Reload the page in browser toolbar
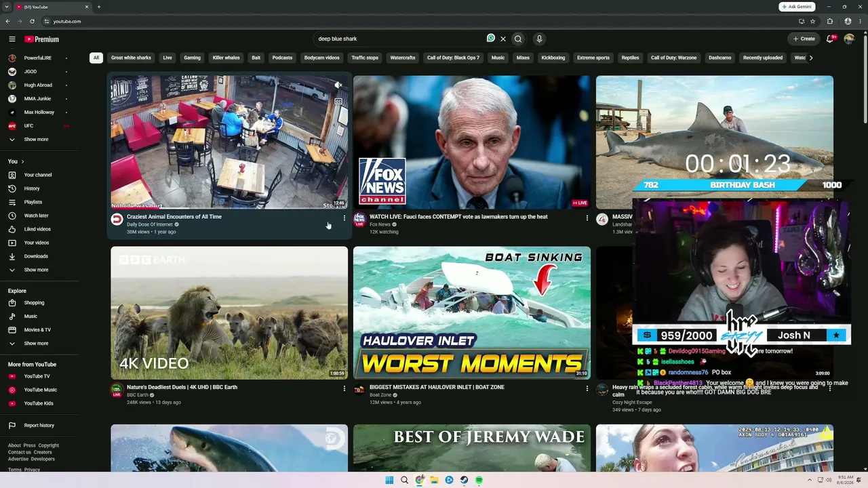This screenshot has height=488, width=868. tap(32, 21)
